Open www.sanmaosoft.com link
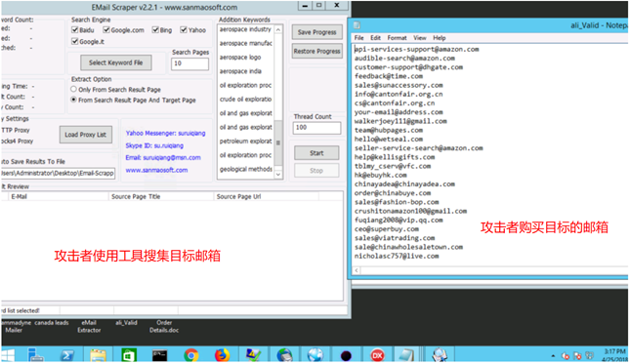The image size is (630, 364). tap(156, 170)
